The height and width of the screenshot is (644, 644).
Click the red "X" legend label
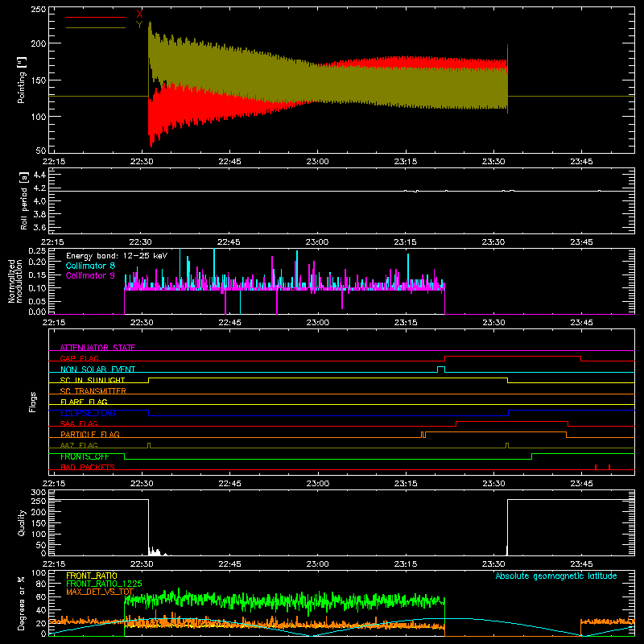click(x=139, y=14)
